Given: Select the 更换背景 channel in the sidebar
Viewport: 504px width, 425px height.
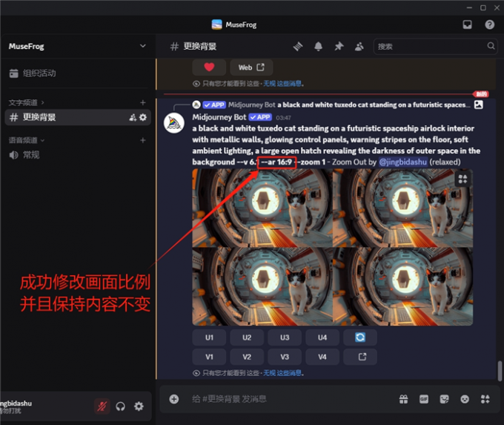Looking at the screenshot, I should [78, 117].
